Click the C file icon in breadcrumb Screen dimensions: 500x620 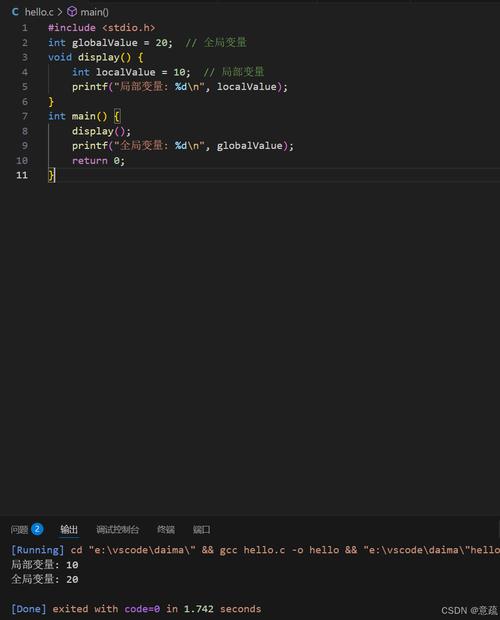15,12
